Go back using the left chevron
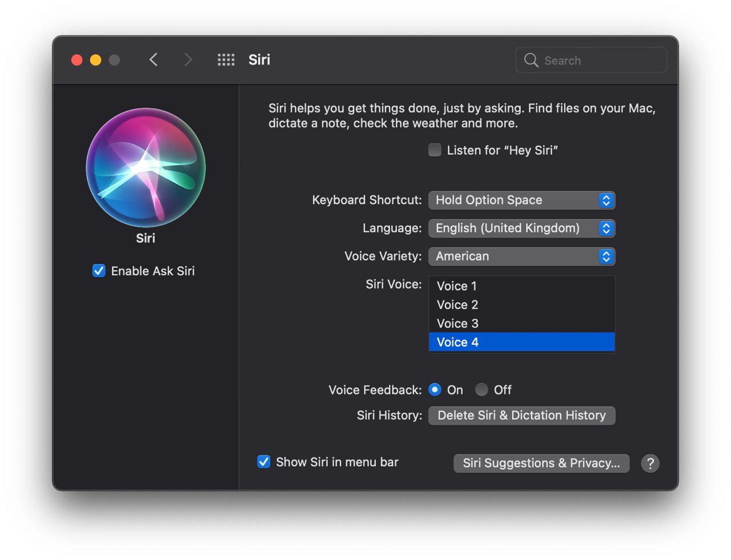The height and width of the screenshot is (560, 731). pyautogui.click(x=153, y=60)
